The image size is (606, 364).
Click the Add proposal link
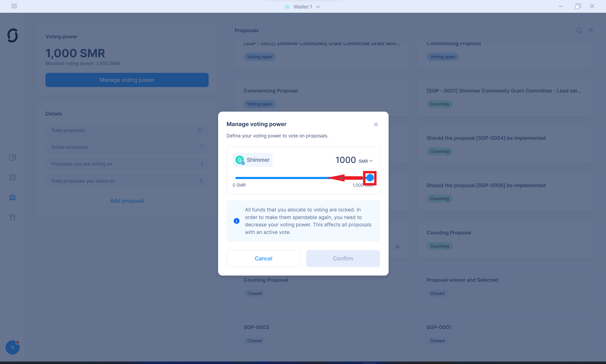coord(127,201)
